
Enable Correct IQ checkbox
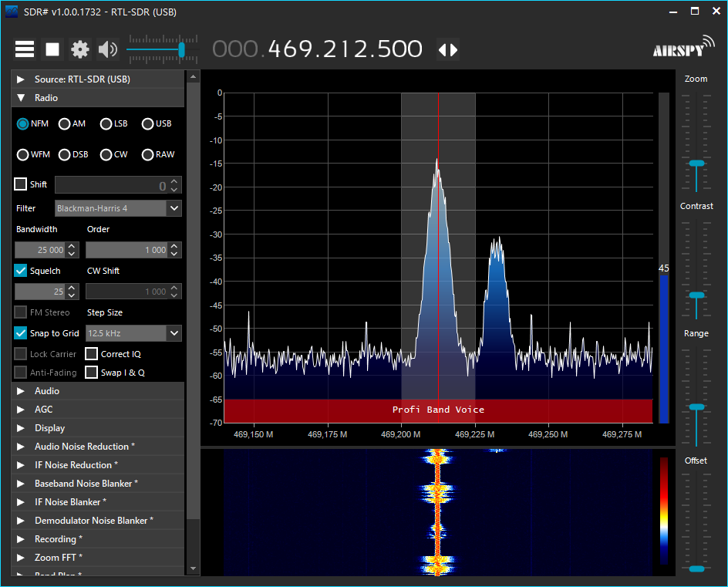coord(92,354)
